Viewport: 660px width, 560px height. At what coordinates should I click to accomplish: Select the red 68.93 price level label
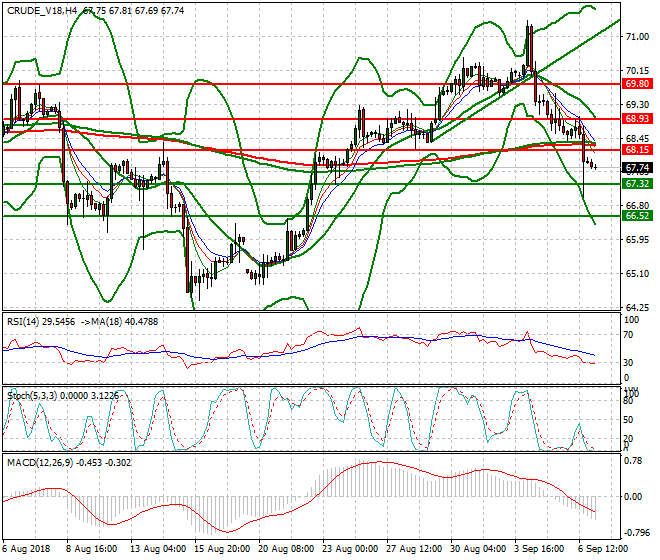pos(637,119)
